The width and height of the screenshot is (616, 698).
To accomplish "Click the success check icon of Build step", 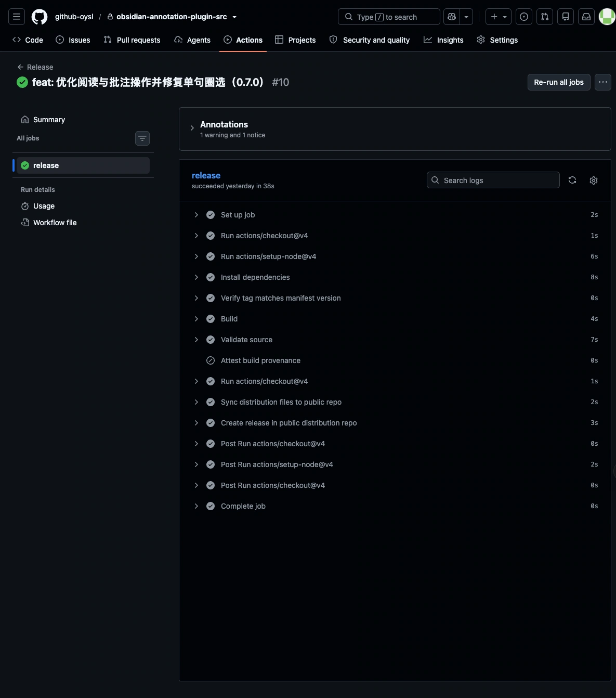I will pyautogui.click(x=211, y=319).
